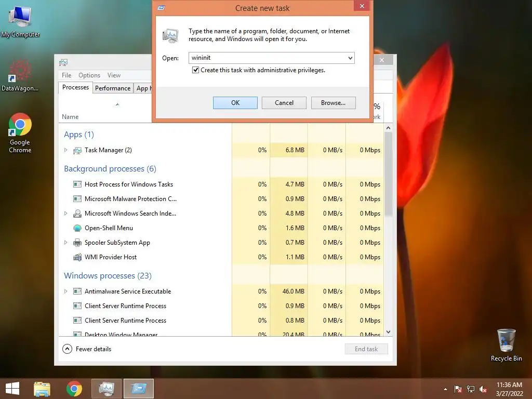Open the File menu in Task Manager
The width and height of the screenshot is (532, 399).
tap(66, 75)
